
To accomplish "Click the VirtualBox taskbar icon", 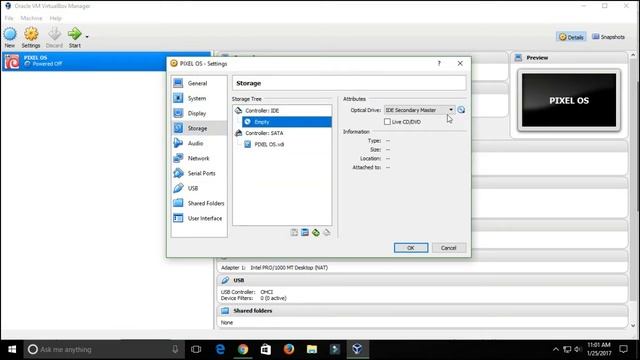I will [357, 349].
